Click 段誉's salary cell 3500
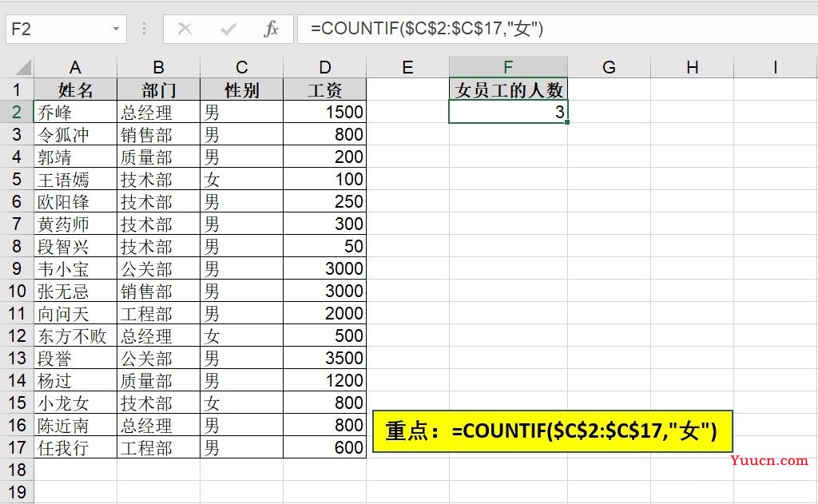The width and height of the screenshot is (818, 504). pyautogui.click(x=325, y=359)
